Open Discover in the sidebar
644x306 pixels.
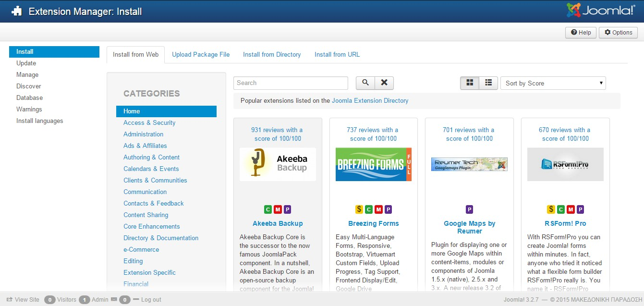pyautogui.click(x=29, y=86)
